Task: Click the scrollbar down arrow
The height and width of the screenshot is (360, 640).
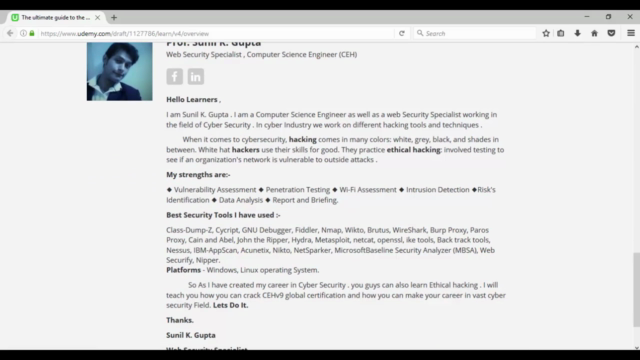Action: coord(636,348)
